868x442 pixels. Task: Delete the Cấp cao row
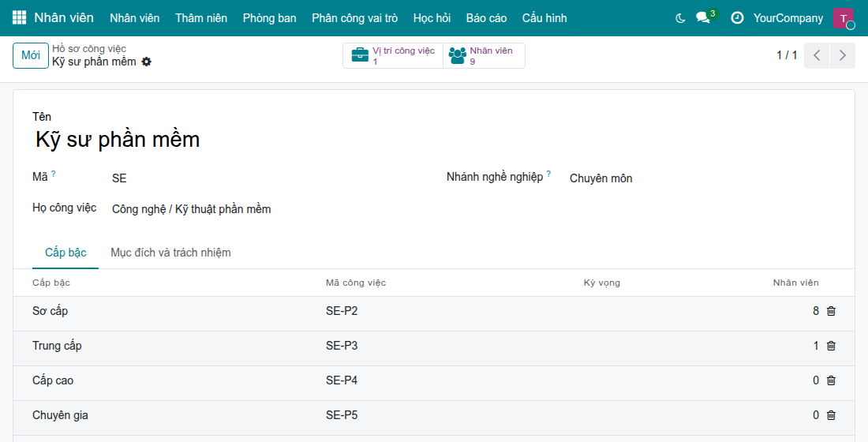pos(831,380)
